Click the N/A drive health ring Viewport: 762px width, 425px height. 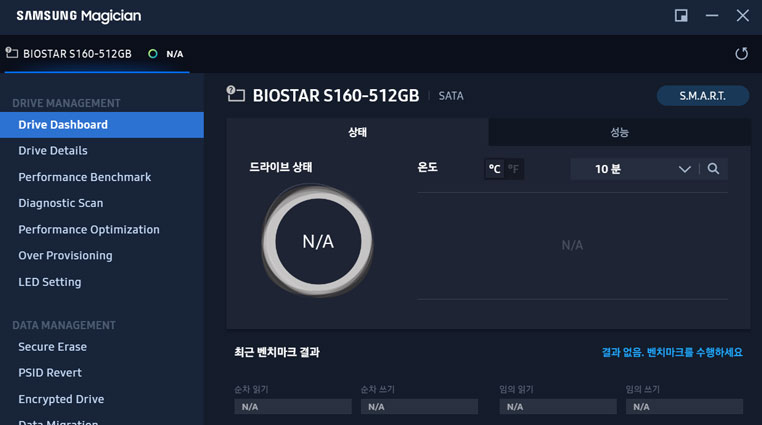318,241
